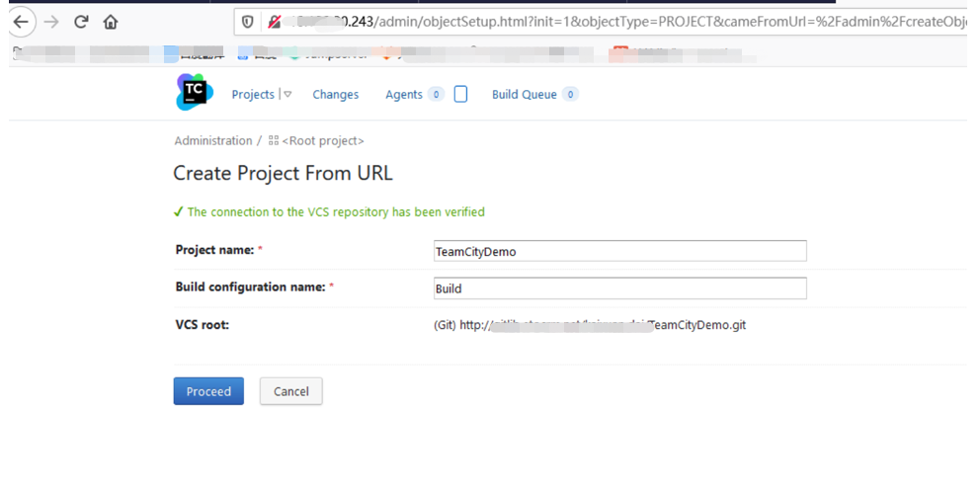
Task: Focus the Build configuration name field
Action: coord(620,289)
